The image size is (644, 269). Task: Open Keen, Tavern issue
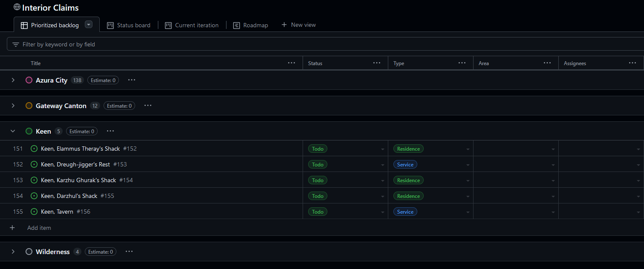57,212
